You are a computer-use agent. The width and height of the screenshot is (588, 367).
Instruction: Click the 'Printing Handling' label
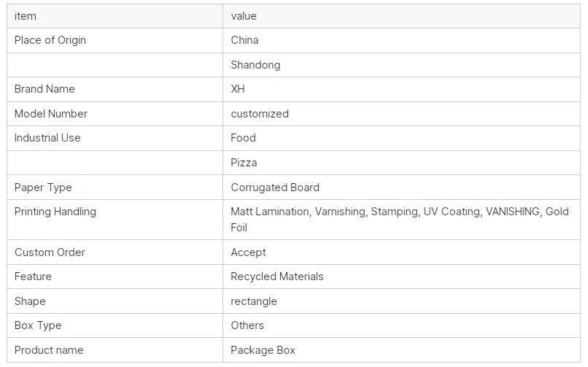[x=55, y=212]
